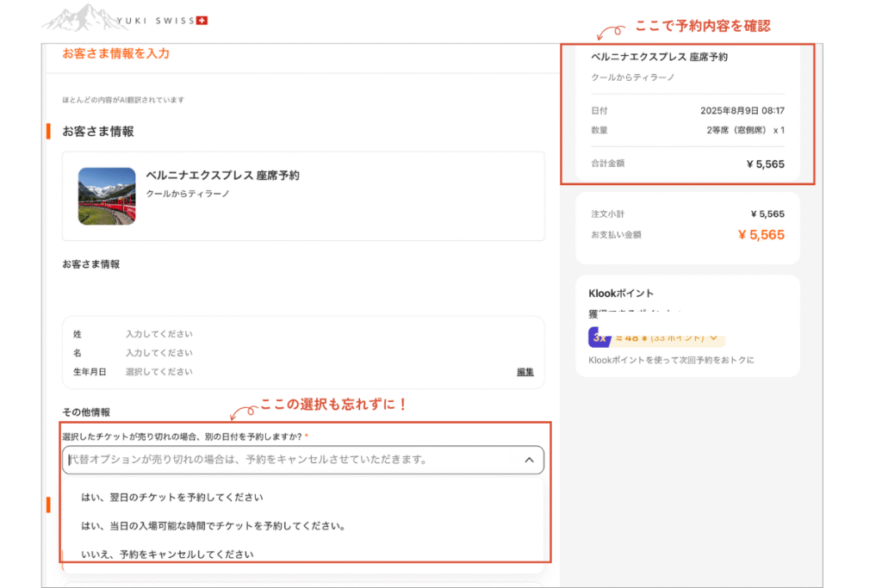
Task: Click the クールからティラーノ text beside thumbnail
Action: pos(188,194)
